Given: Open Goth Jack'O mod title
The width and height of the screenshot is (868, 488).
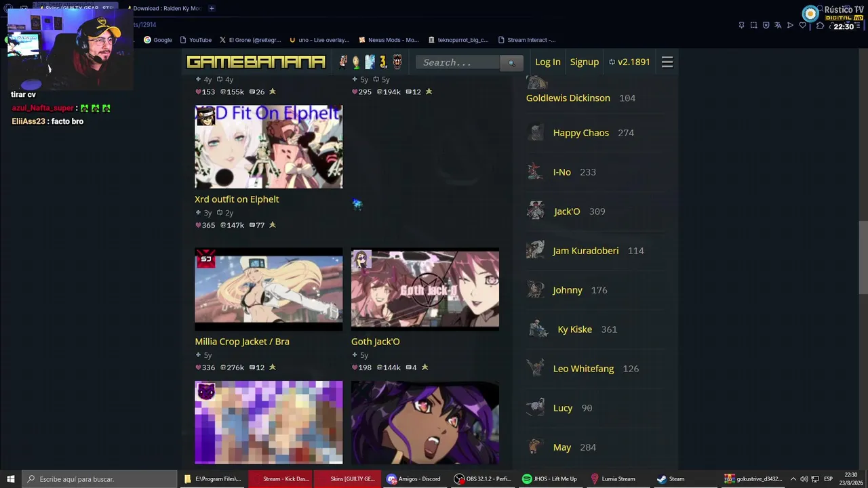Looking at the screenshot, I should (376, 342).
